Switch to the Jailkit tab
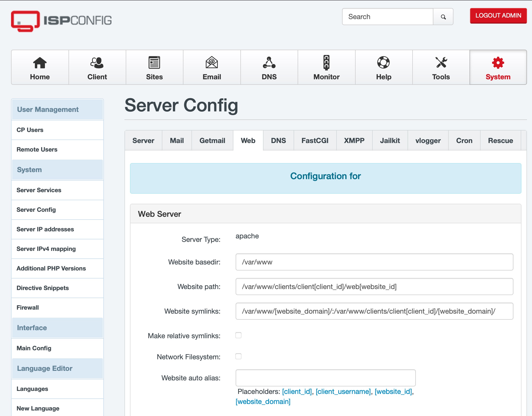Viewport: 532px width, 416px height. pyautogui.click(x=390, y=141)
